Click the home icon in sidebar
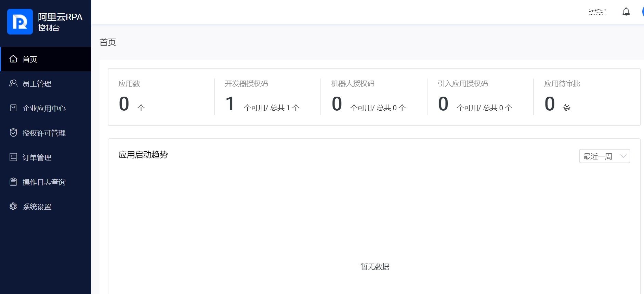 (13, 59)
